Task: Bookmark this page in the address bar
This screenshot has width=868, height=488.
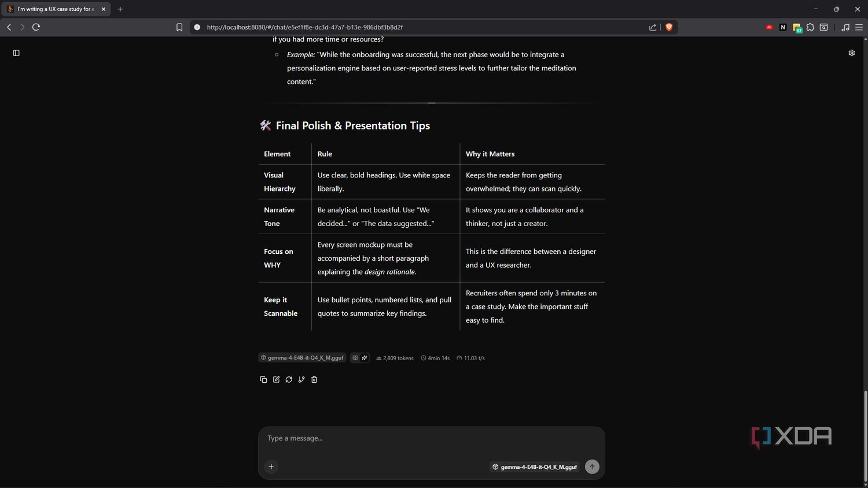Action: coord(179,27)
